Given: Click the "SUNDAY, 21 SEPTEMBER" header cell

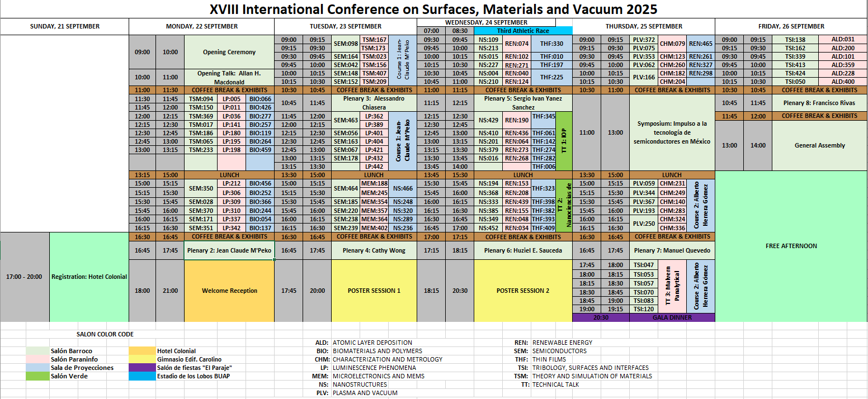Looking at the screenshot, I should tap(65, 26).
